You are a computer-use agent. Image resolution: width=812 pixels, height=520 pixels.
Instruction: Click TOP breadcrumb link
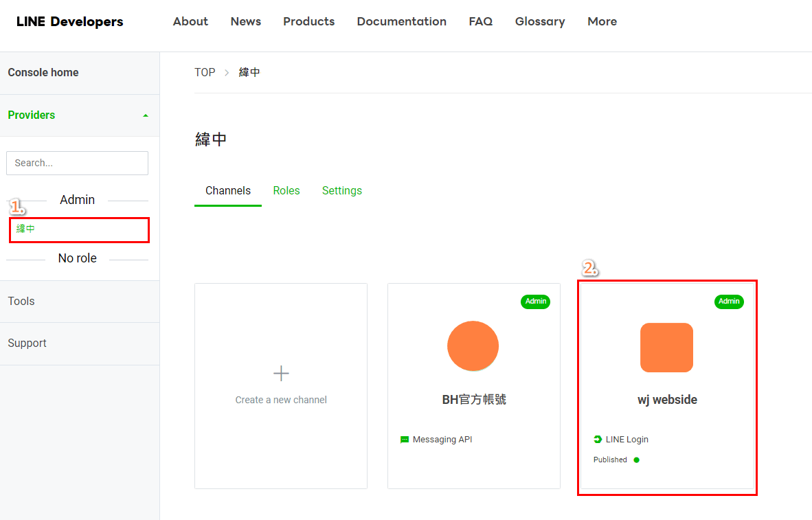pos(205,72)
